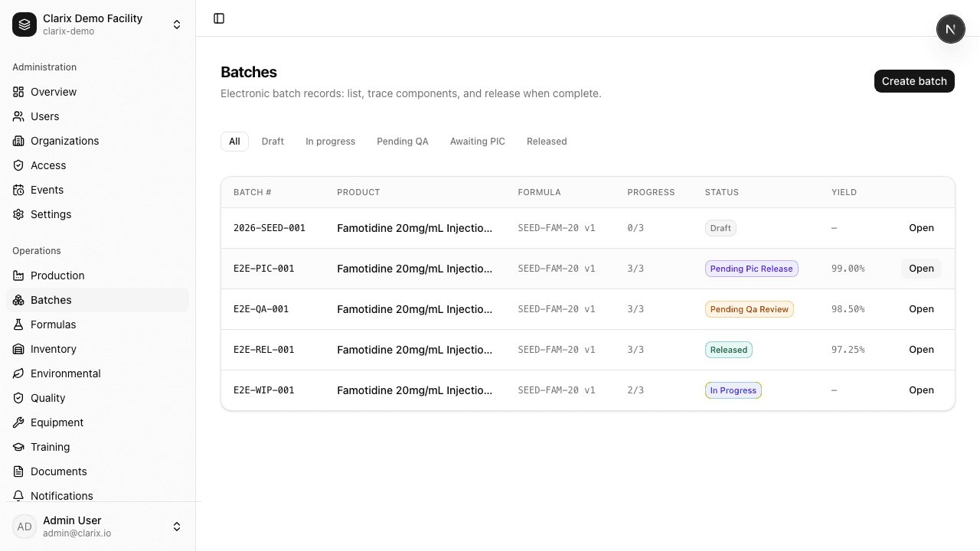Click the round N badge top right
980x551 pixels.
(x=951, y=29)
